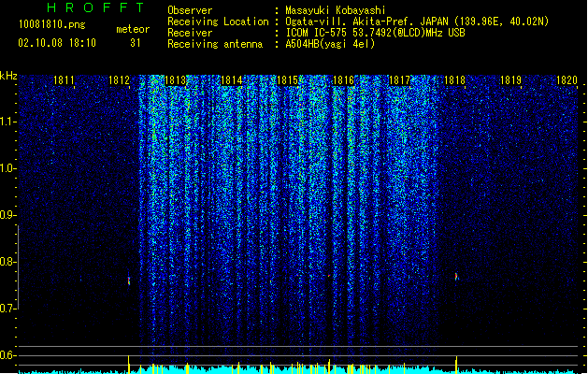The height and width of the screenshot is (374, 588).
Task: Click the 1812 time marker
Action: [119, 80]
